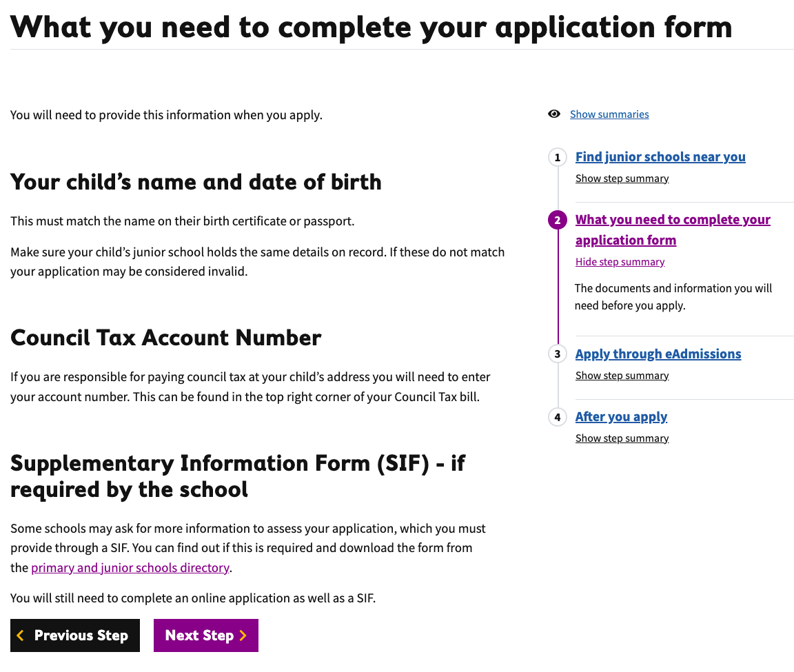This screenshot has width=794, height=672.
Task: Expand summary for Apply through eAdmissions step
Action: coord(622,375)
